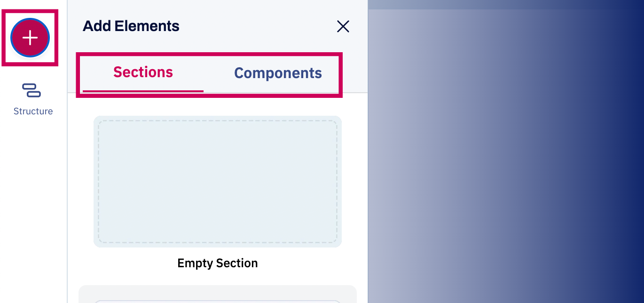The height and width of the screenshot is (303, 644).
Task: Click the light blue Empty Section preview box
Action: click(x=218, y=182)
